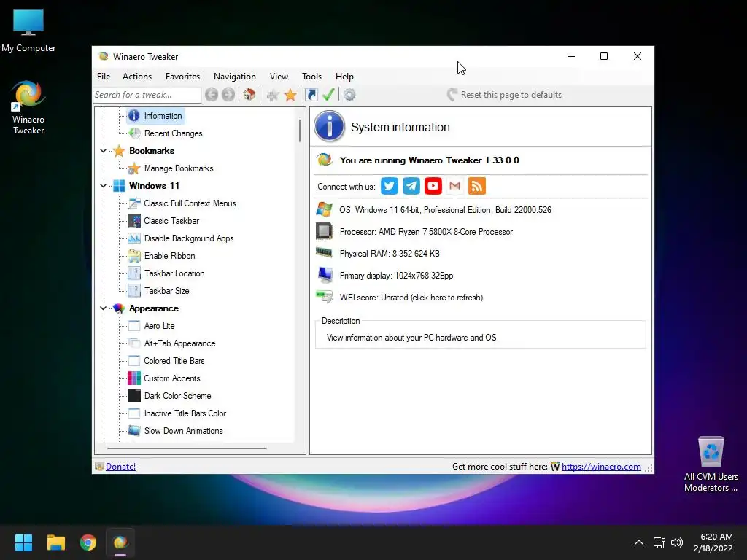Select Enable Ribbon tweak

[169, 256]
